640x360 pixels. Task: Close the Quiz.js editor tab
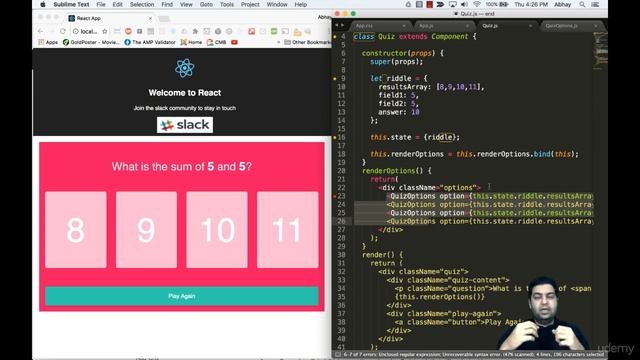point(530,26)
